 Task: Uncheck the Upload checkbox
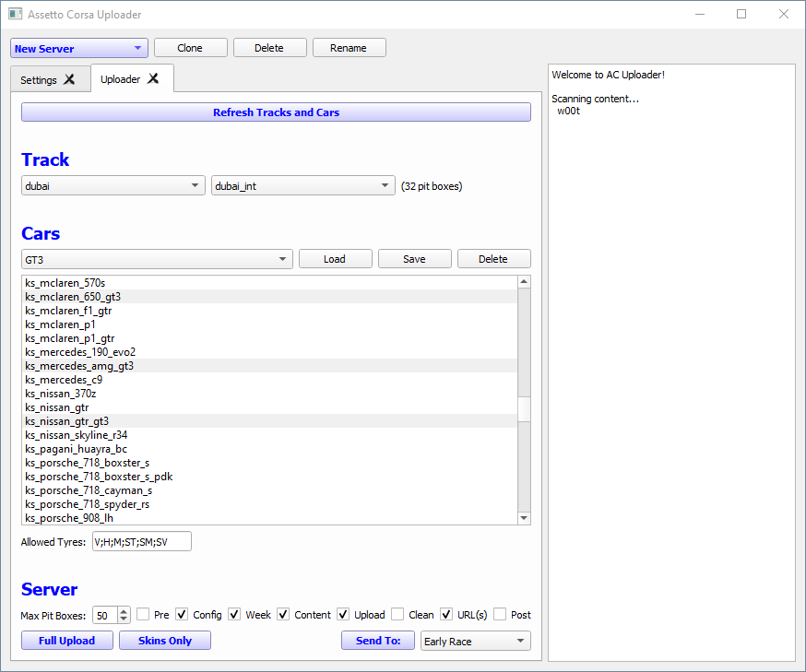pyautogui.click(x=343, y=614)
